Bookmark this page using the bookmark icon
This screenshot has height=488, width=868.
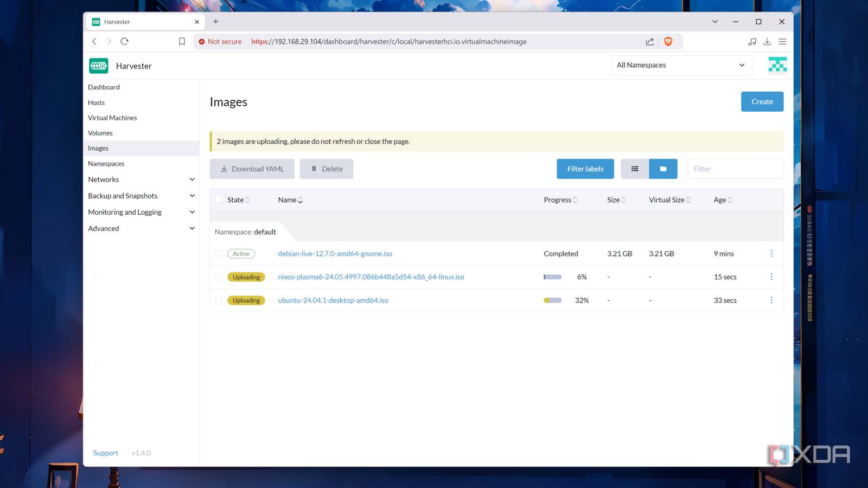pos(182,42)
